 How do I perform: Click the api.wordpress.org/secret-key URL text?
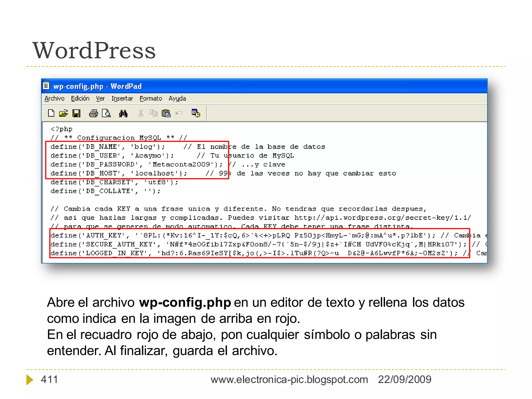click(383, 218)
